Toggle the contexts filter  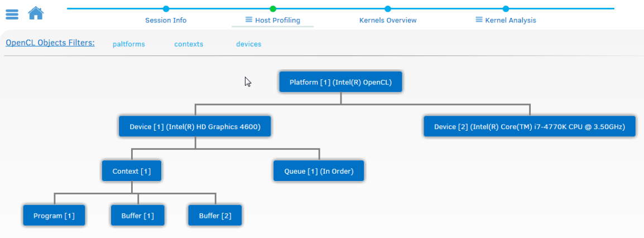click(189, 44)
